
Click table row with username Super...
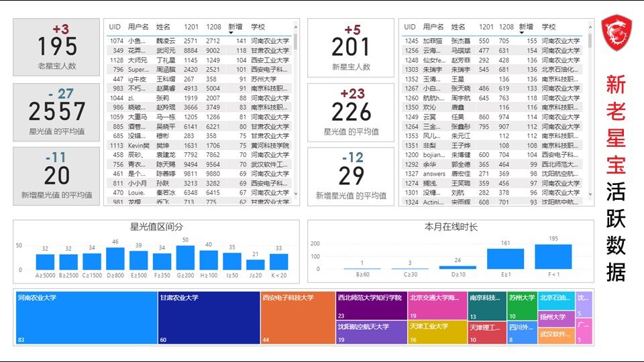[199, 69]
